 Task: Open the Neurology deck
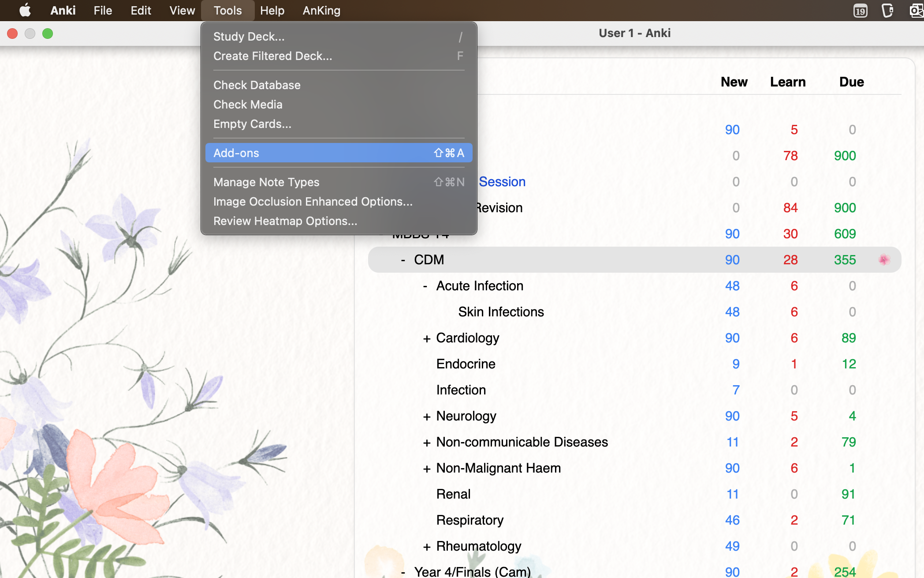click(466, 416)
